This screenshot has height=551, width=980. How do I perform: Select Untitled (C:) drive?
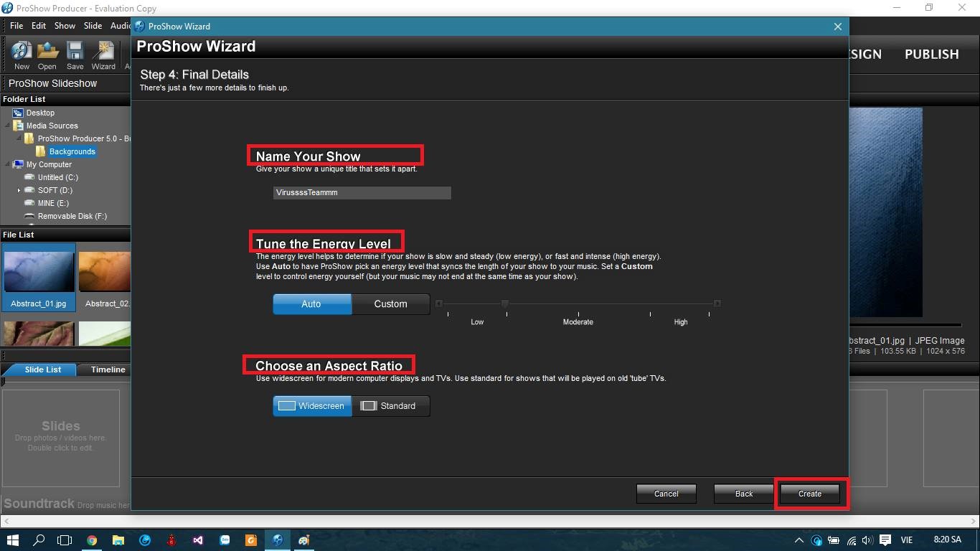click(x=57, y=177)
